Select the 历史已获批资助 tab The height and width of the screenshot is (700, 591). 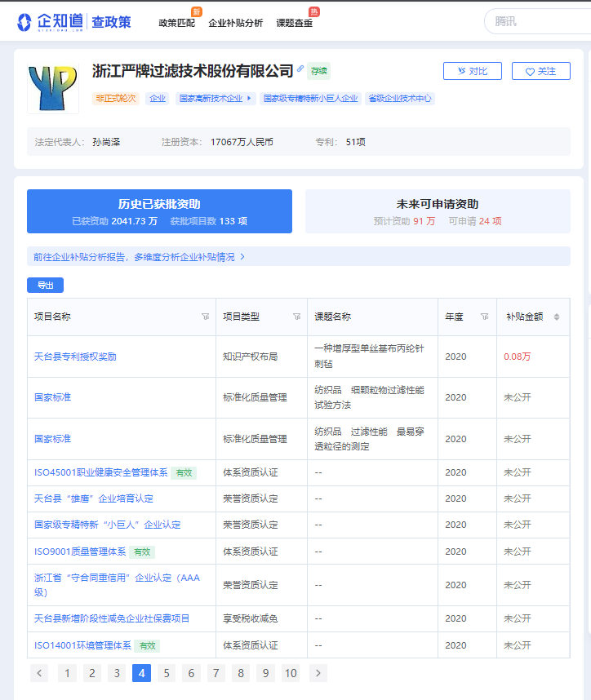point(159,211)
